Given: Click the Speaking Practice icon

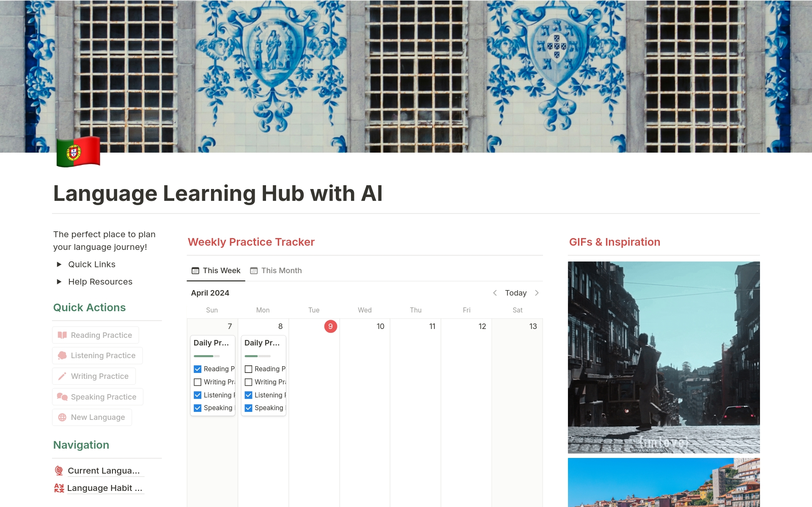Looking at the screenshot, I should (x=62, y=397).
